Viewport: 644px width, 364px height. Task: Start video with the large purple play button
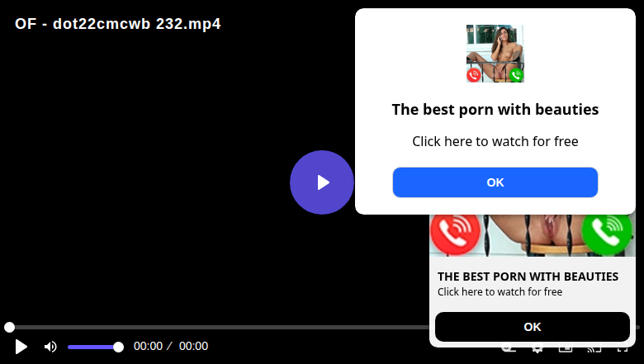click(322, 182)
